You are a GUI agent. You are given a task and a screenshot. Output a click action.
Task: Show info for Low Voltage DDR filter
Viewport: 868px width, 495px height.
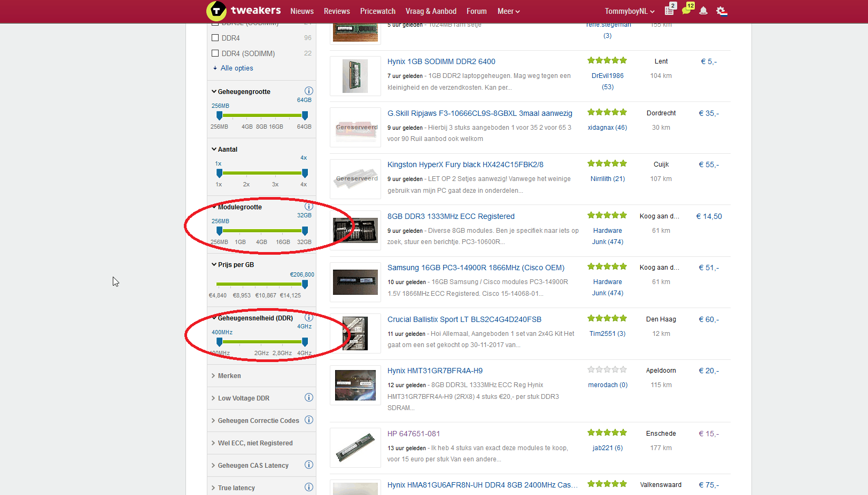pos(309,397)
